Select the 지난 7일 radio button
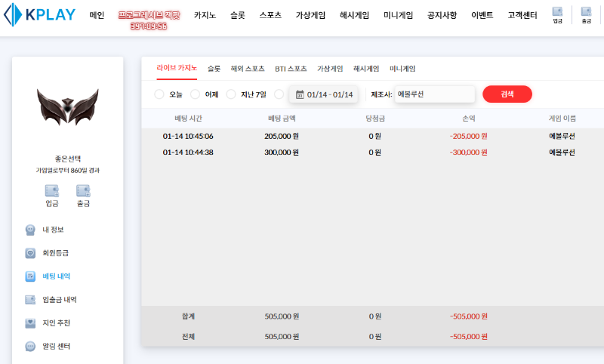This screenshot has height=364, width=604. (231, 94)
